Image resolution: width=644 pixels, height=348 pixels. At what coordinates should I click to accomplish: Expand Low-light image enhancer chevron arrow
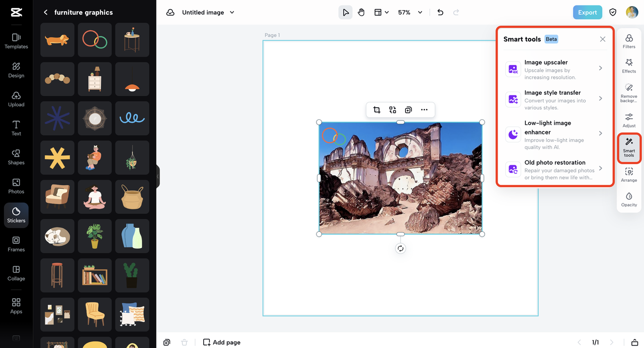pyautogui.click(x=600, y=133)
